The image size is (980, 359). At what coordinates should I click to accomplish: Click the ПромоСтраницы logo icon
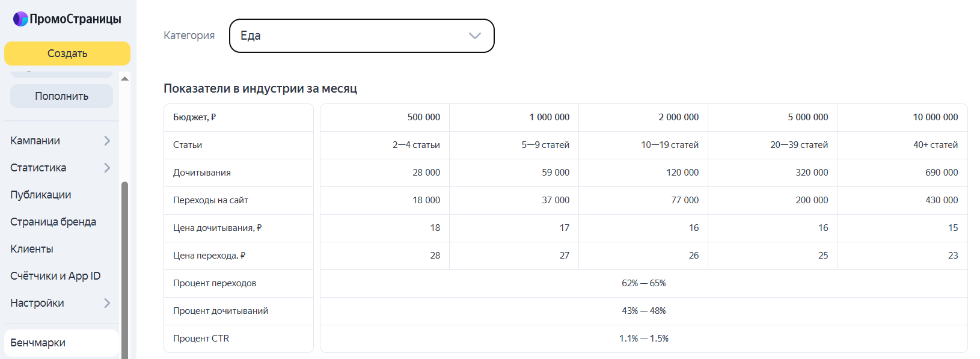(20, 19)
